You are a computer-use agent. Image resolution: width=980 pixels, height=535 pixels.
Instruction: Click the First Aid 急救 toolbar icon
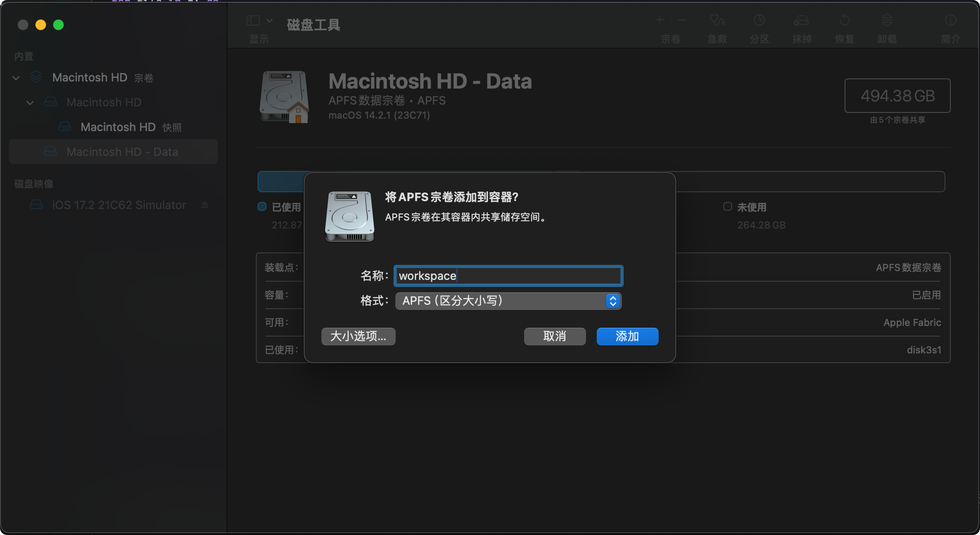point(717,20)
